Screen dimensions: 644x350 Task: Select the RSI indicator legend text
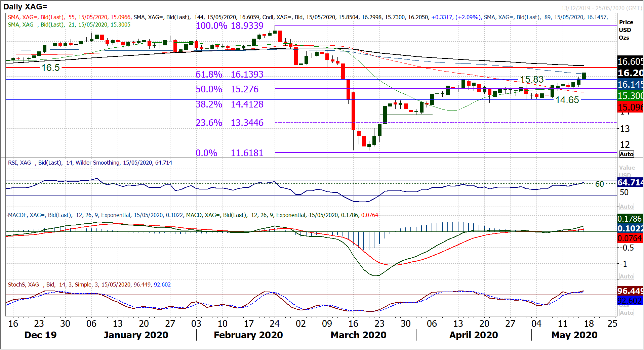point(90,163)
